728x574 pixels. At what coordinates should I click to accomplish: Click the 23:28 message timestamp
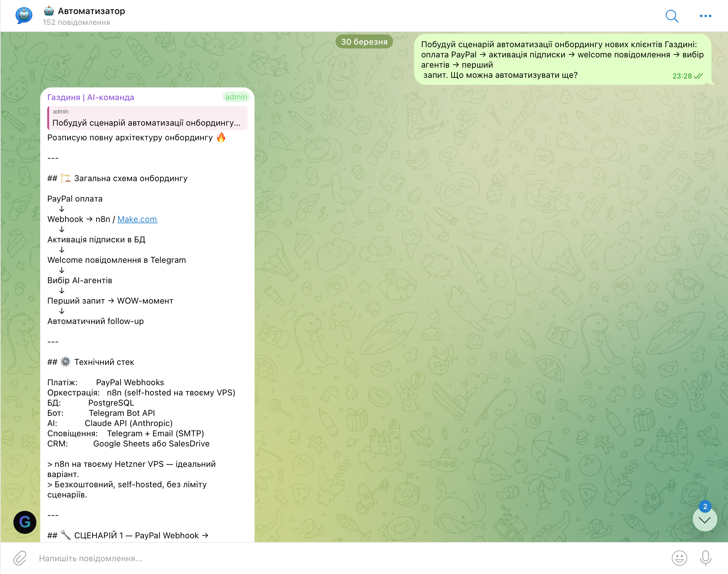tap(682, 76)
